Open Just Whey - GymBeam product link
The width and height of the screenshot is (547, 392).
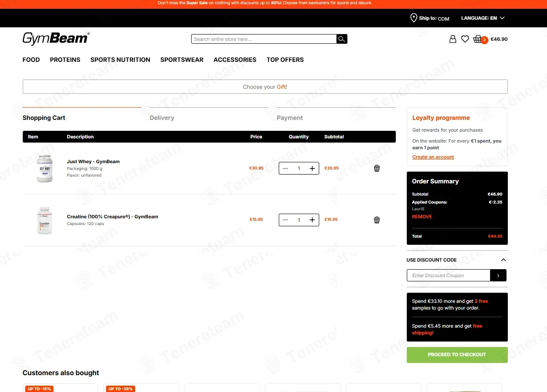click(x=93, y=162)
